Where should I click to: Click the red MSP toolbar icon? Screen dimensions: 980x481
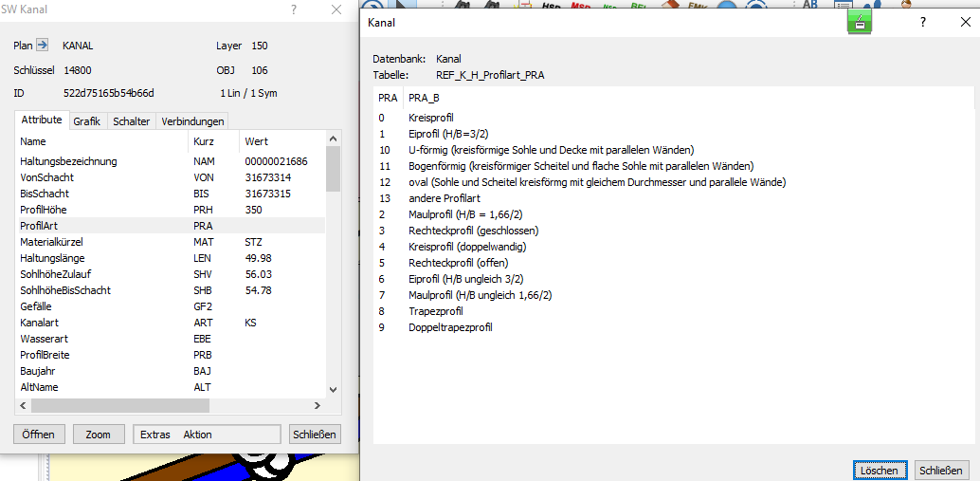coord(580,6)
